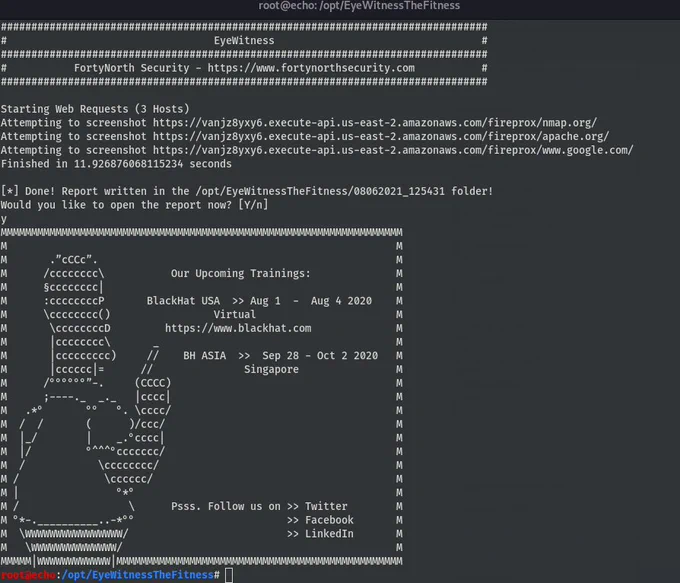The image size is (680, 583).
Task: Click the 'Our Upcoming Trainings:' heading
Action: coord(241,274)
